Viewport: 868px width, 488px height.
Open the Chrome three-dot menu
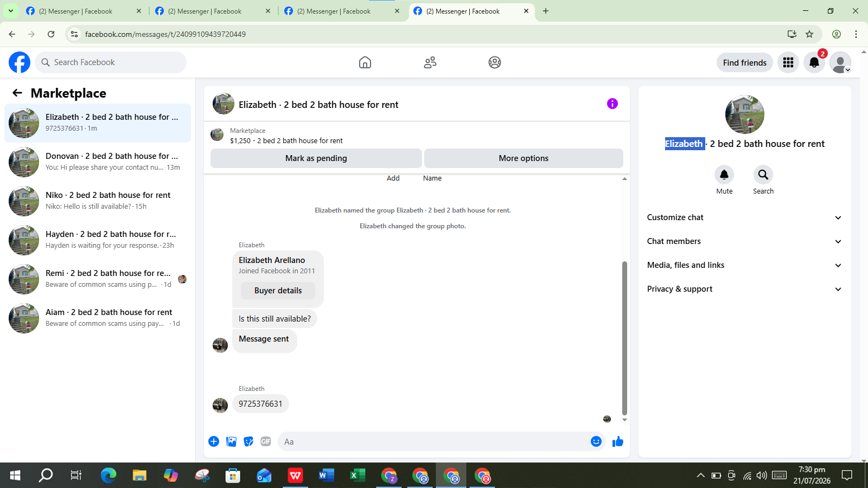[856, 34]
